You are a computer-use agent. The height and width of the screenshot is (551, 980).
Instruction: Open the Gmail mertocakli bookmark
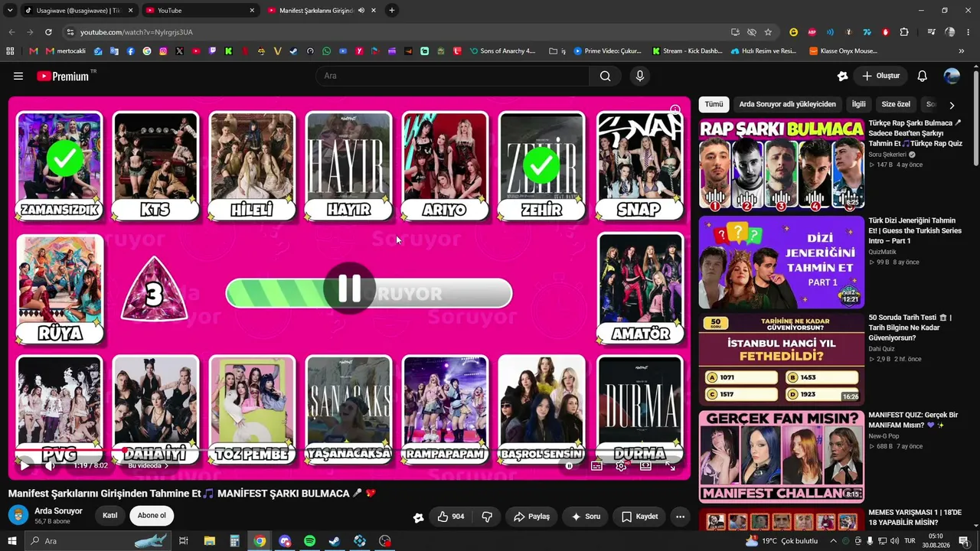pos(65,51)
